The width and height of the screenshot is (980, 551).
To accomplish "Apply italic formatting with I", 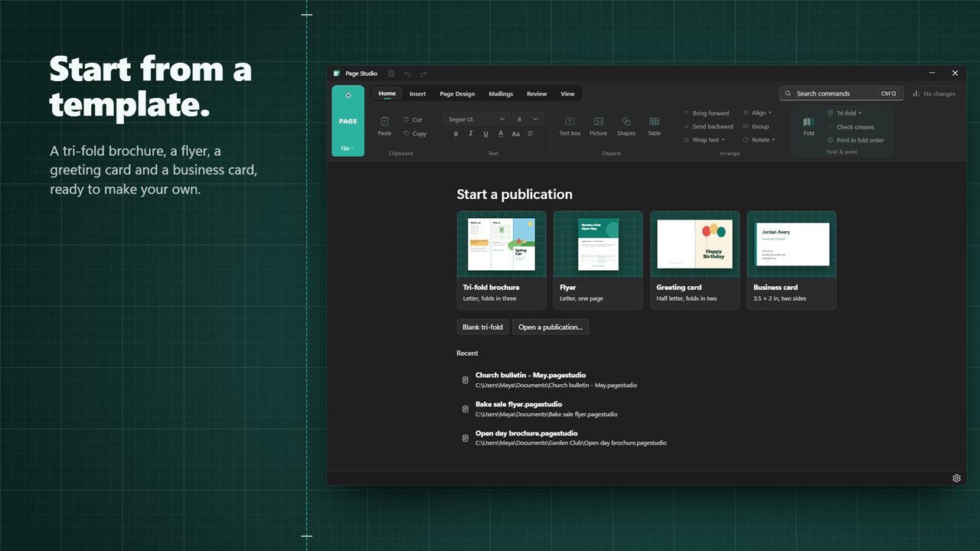I will click(x=471, y=134).
